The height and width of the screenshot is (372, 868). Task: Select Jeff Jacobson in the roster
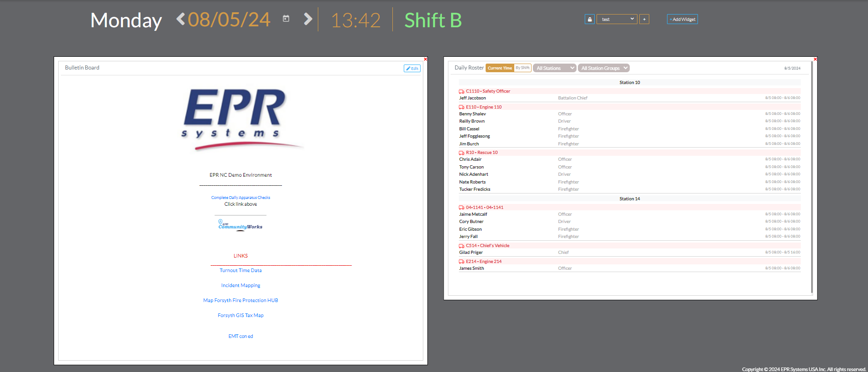(472, 98)
